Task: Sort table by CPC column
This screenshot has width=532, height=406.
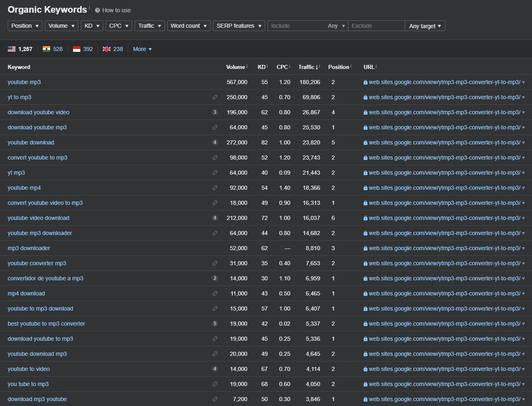Action: pos(282,67)
